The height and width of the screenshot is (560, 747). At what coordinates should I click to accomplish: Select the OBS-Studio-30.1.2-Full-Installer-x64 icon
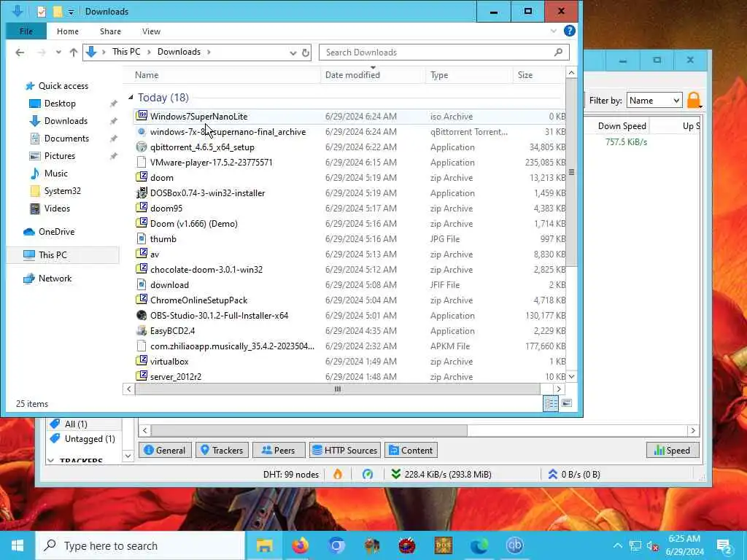(142, 315)
